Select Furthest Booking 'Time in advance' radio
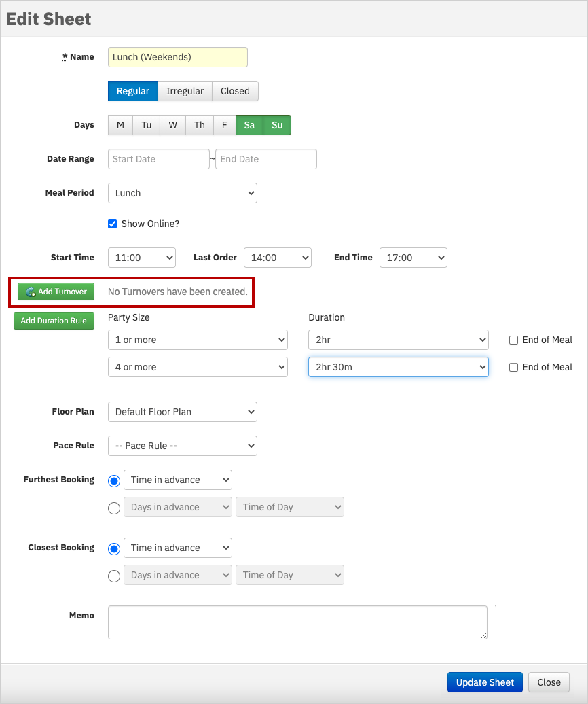588x704 pixels. (114, 481)
